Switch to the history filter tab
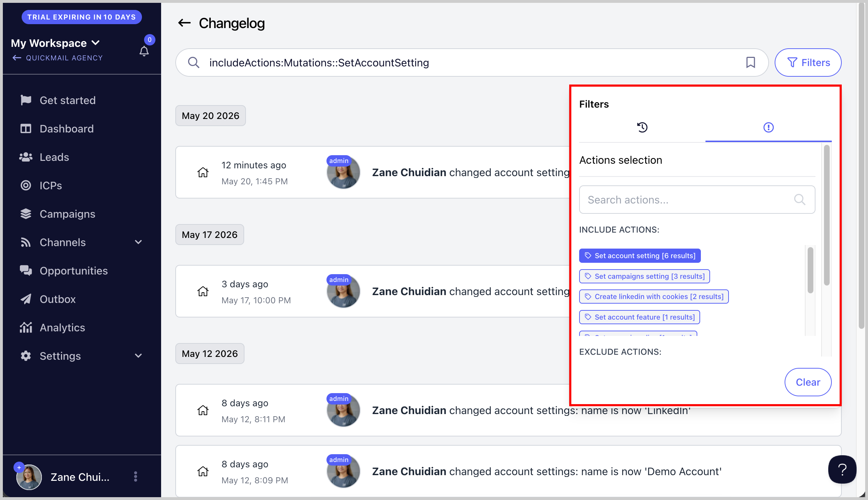 click(642, 127)
